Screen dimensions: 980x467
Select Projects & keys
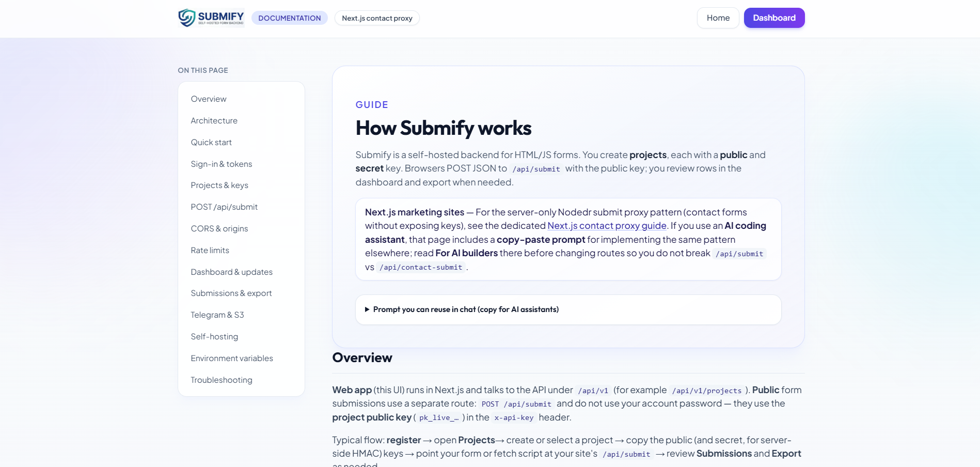tap(219, 185)
